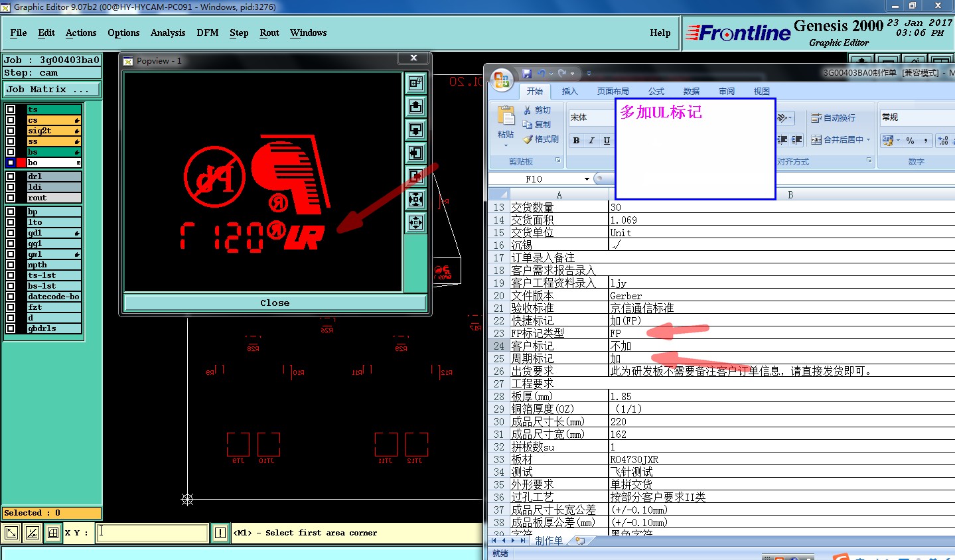Click the red color swatch of layer bo
The width and height of the screenshot is (955, 560).
coord(21,163)
